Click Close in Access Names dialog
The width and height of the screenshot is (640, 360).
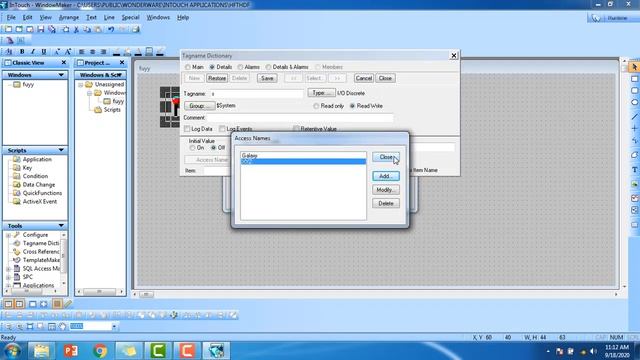[x=386, y=157]
